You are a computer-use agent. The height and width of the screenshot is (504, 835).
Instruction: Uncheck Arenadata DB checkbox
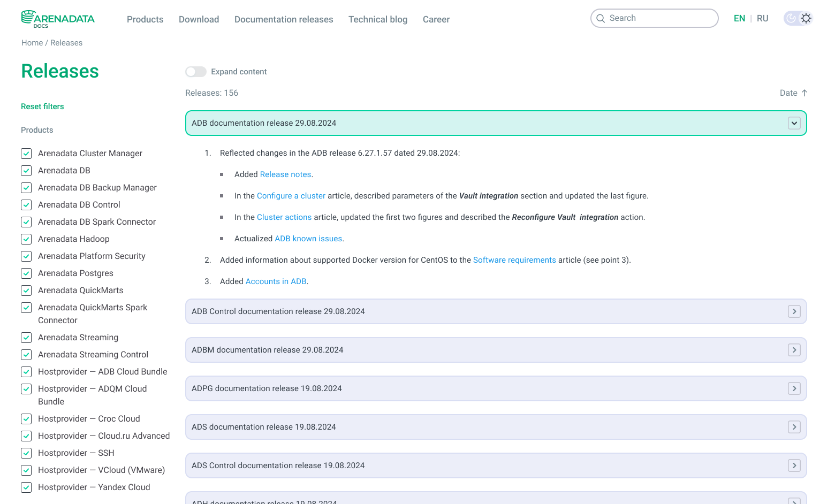(x=26, y=171)
